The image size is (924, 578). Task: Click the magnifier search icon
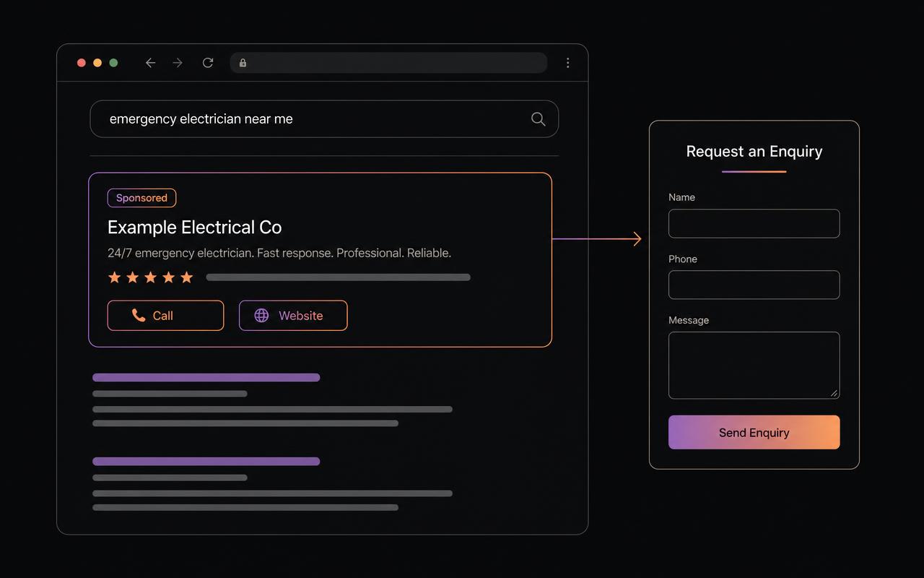538,119
